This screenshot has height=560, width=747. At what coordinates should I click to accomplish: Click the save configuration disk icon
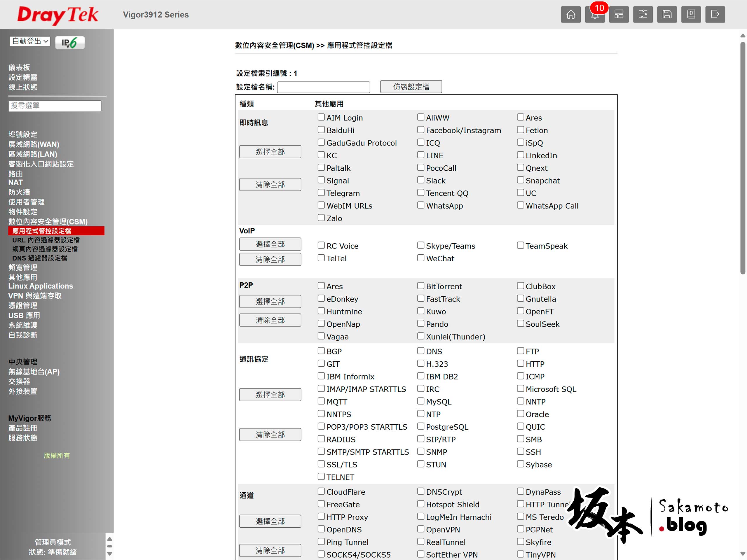pos(667,15)
